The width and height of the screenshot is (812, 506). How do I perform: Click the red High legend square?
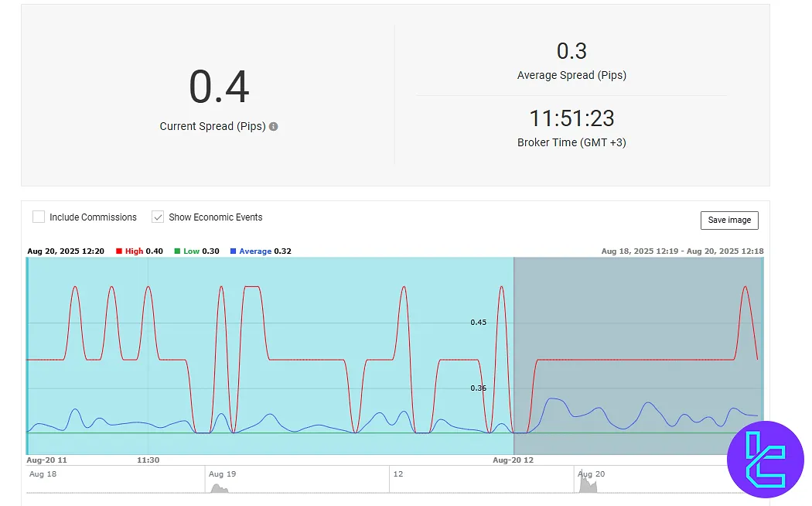(x=119, y=251)
